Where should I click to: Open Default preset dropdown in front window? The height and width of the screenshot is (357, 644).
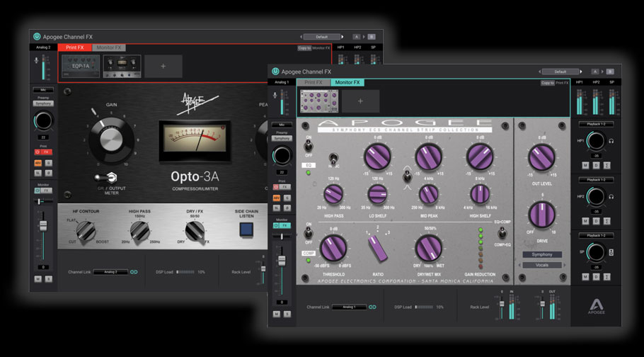click(560, 72)
